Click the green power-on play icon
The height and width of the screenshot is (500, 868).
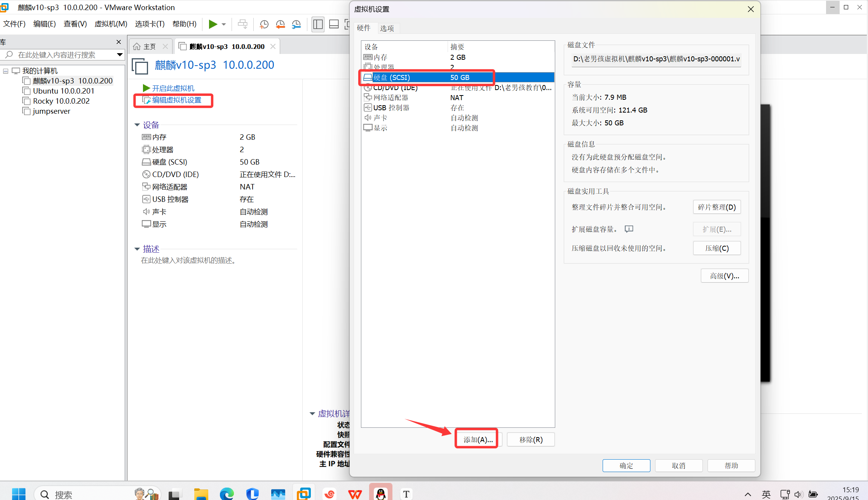pos(213,24)
